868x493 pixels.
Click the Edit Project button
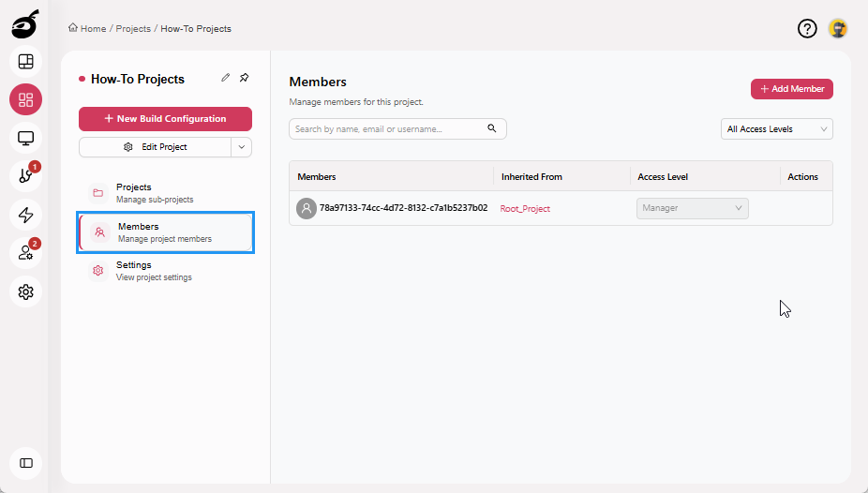(155, 147)
